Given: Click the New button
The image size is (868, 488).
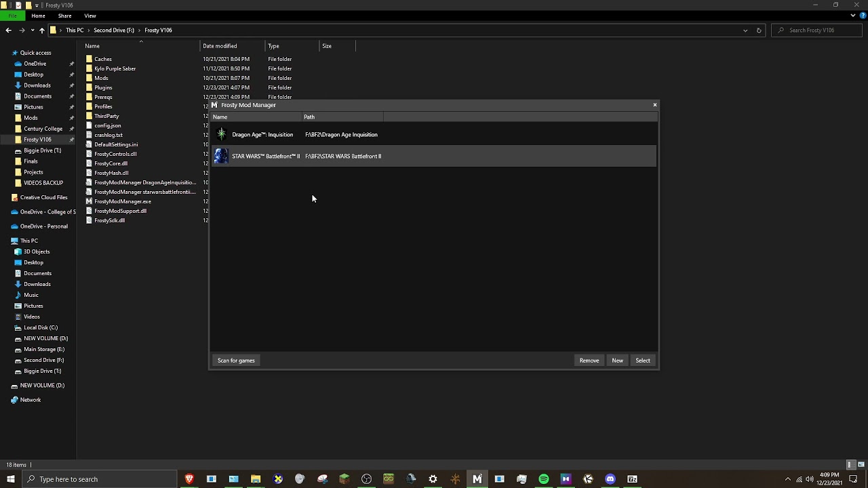Looking at the screenshot, I should coord(617,361).
